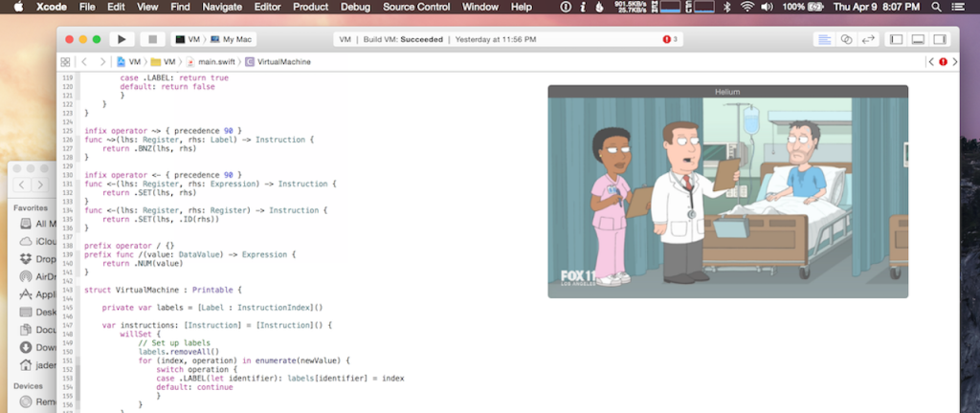Click the Bluetooth menu bar icon

[726, 7]
